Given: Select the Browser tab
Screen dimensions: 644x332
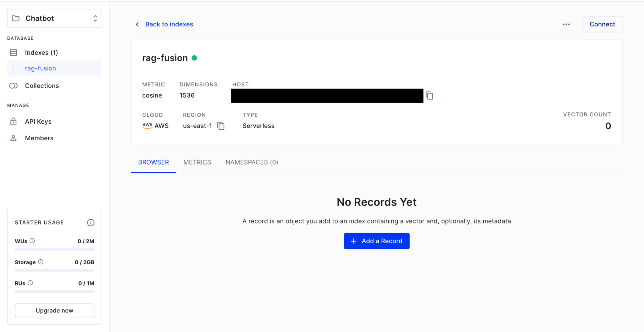Looking at the screenshot, I should tap(153, 162).
